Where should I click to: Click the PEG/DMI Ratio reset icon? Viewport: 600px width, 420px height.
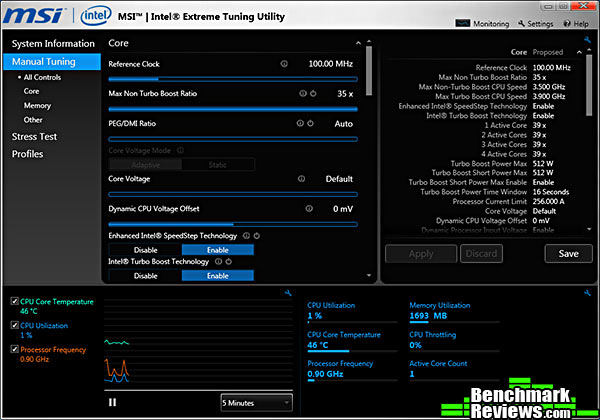tap(310, 123)
